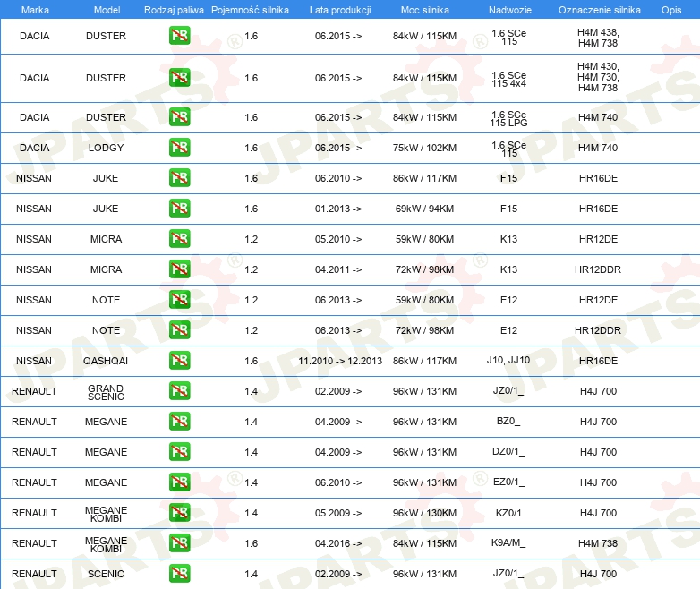Screen dimensions: 700x589
Task: Click 'BZ0_' body cell
Action: pos(508,421)
